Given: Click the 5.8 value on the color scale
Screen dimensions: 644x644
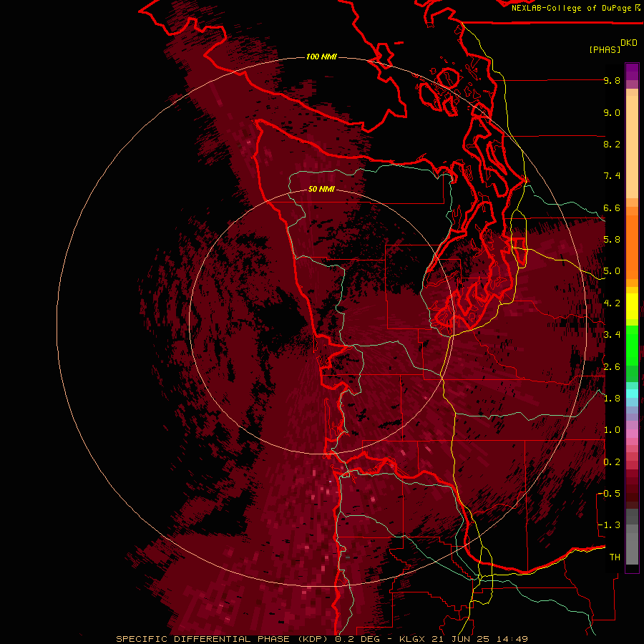Looking at the screenshot, I should (612, 240).
